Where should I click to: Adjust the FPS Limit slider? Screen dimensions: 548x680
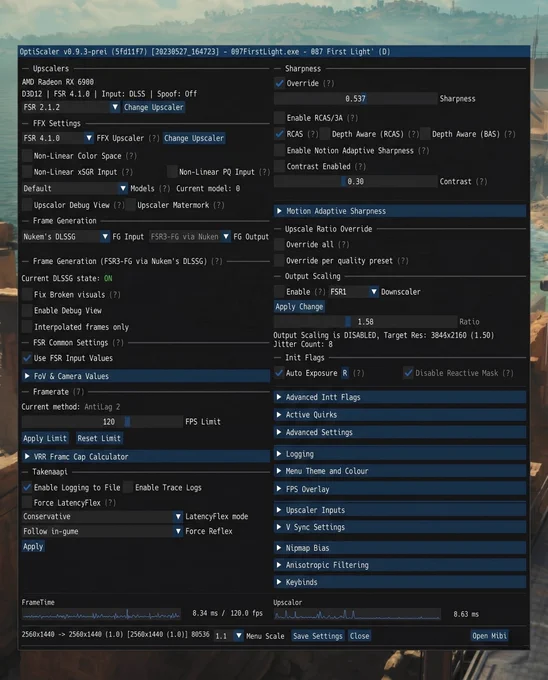(x=102, y=422)
